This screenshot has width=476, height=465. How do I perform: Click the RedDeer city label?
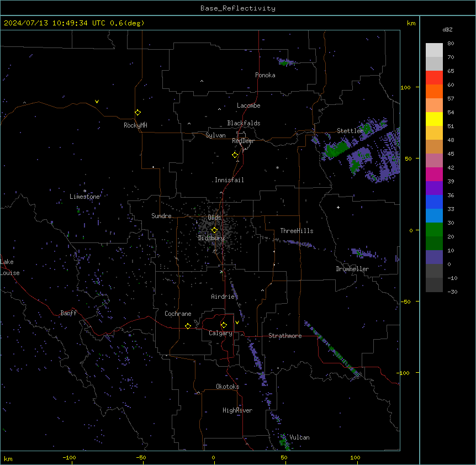[243, 141]
